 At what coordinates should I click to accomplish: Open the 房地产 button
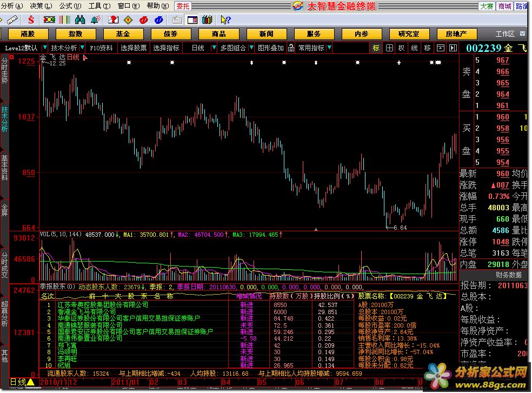[457, 34]
